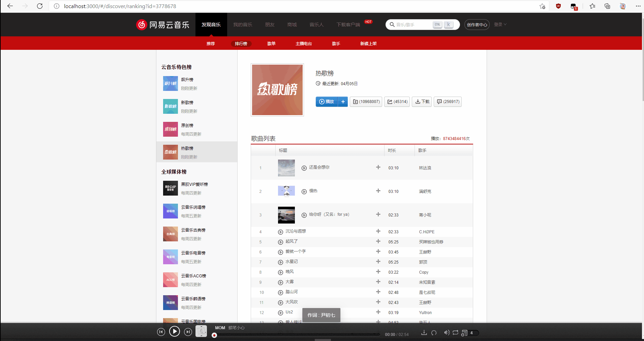Image resolution: width=644 pixels, height=341 pixels.
Task: Add 起风了 to the playlist
Action: coord(378,241)
